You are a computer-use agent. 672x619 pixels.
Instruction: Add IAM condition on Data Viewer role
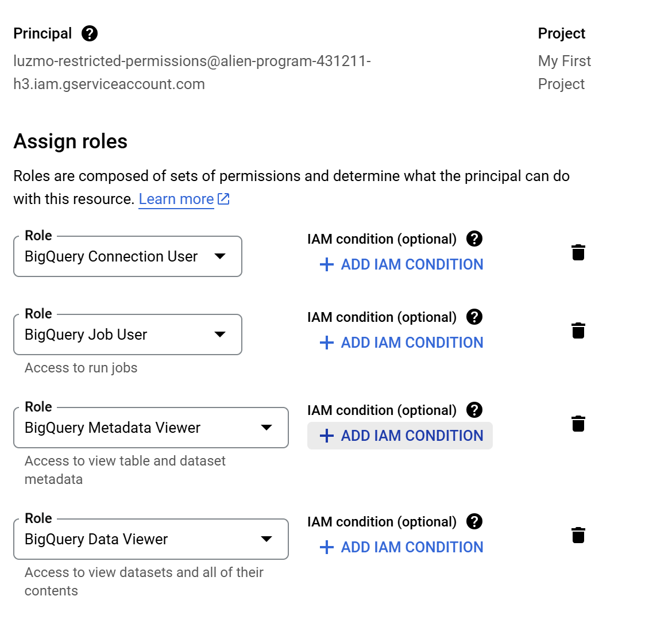(400, 547)
